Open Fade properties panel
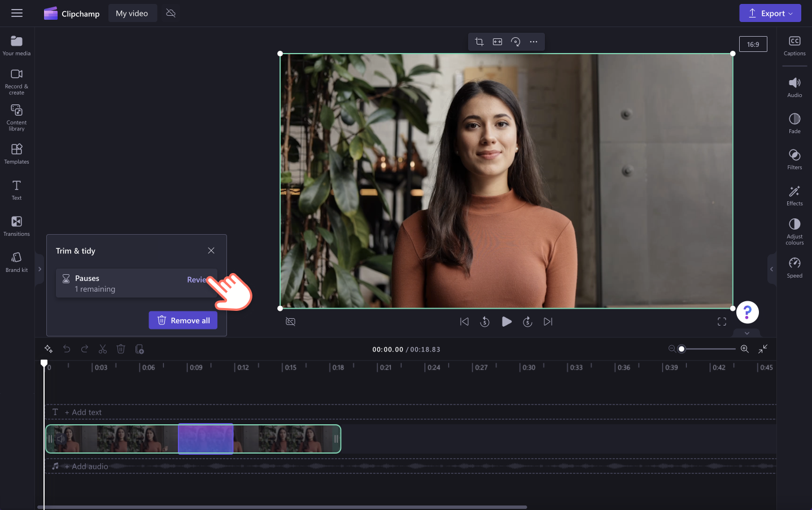 794,124
